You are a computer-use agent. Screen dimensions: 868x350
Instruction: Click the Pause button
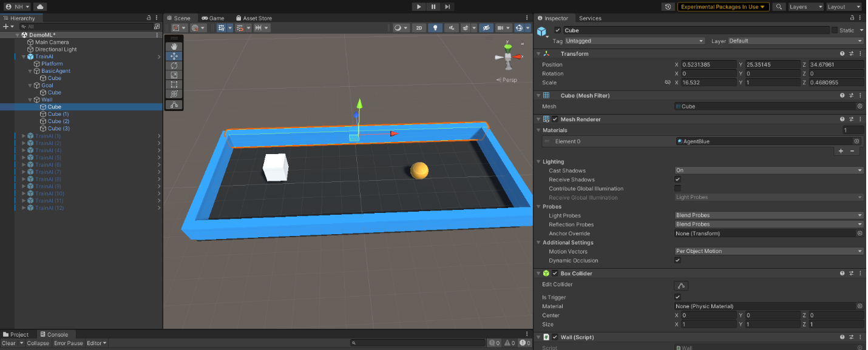tap(433, 7)
